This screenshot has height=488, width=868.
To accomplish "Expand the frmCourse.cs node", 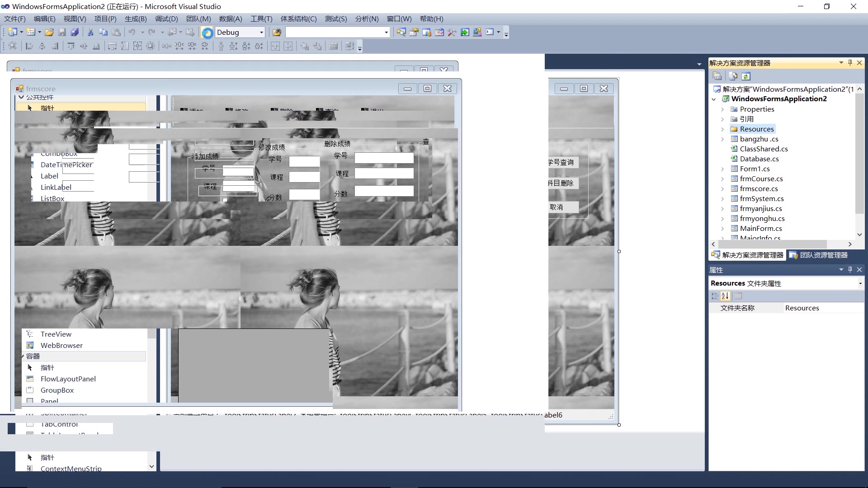I will (722, 179).
